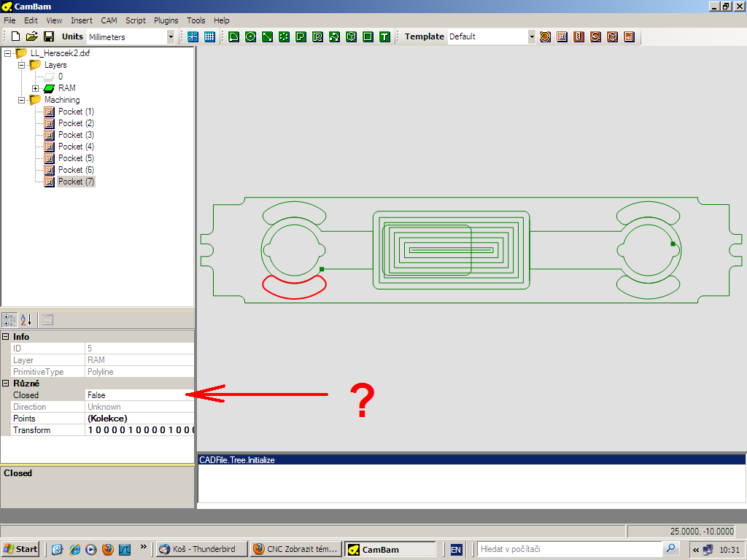Open the CAM menu
The width and height of the screenshot is (747, 560).
109,20
